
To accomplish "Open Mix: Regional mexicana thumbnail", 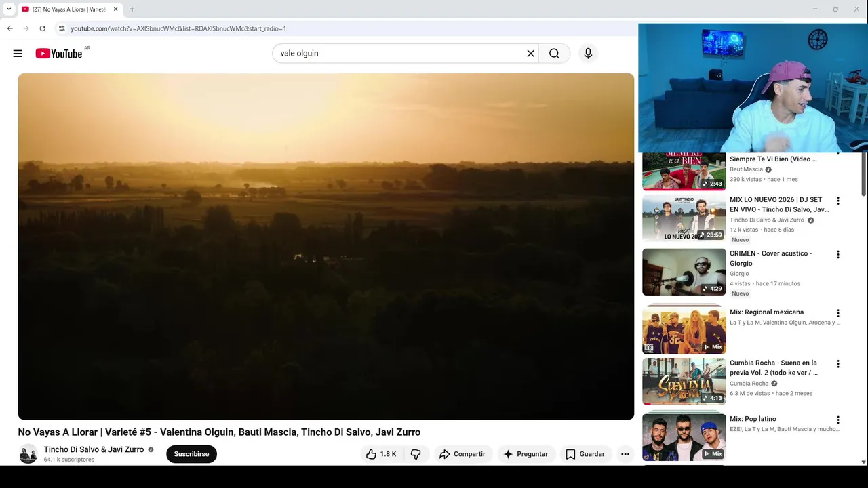I will pos(684,329).
